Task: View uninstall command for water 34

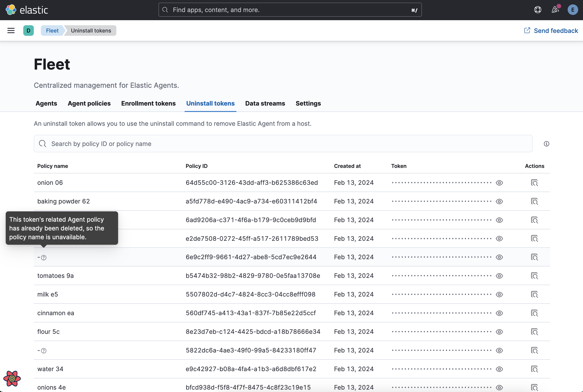Action: tap(534, 369)
